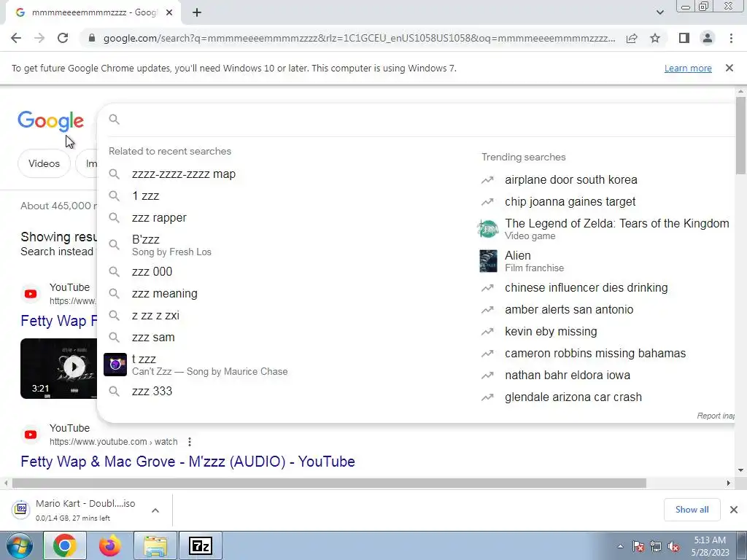Choose suggestion zzz 333
Image resolution: width=747 pixels, height=560 pixels.
(152, 391)
